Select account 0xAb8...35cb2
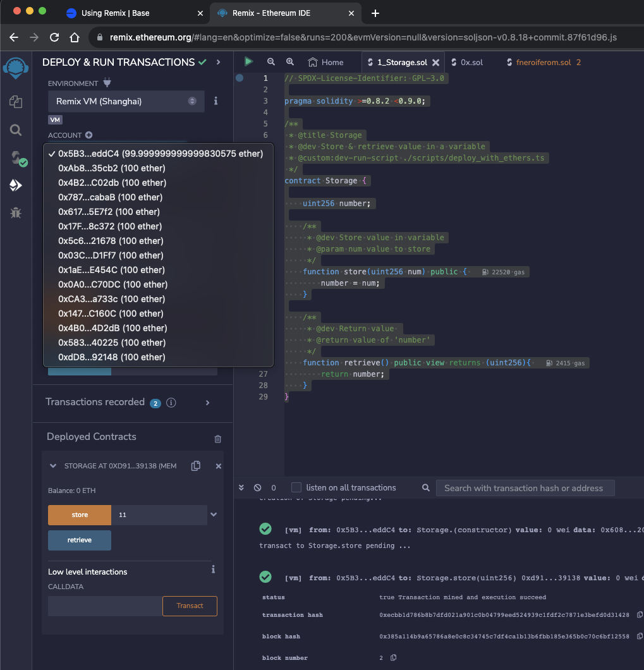The image size is (644, 670). click(158, 168)
